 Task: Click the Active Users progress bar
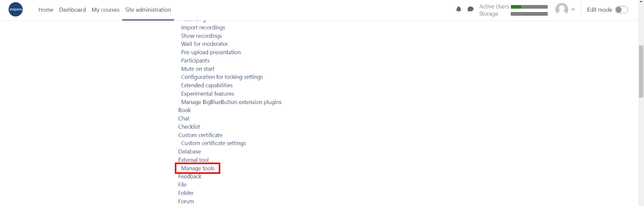click(x=529, y=7)
